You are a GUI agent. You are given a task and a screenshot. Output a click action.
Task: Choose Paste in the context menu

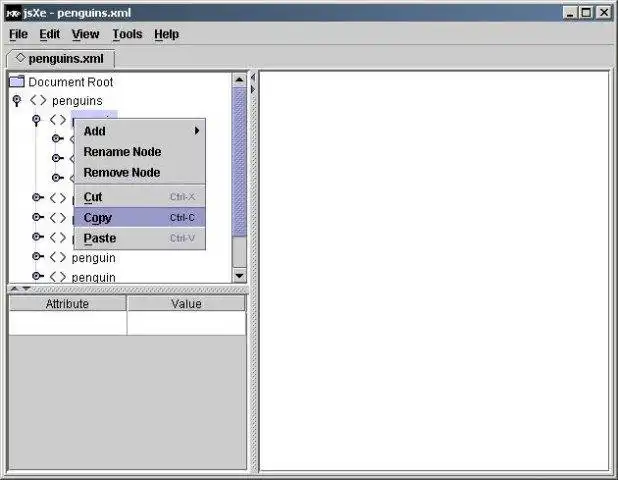(140, 238)
